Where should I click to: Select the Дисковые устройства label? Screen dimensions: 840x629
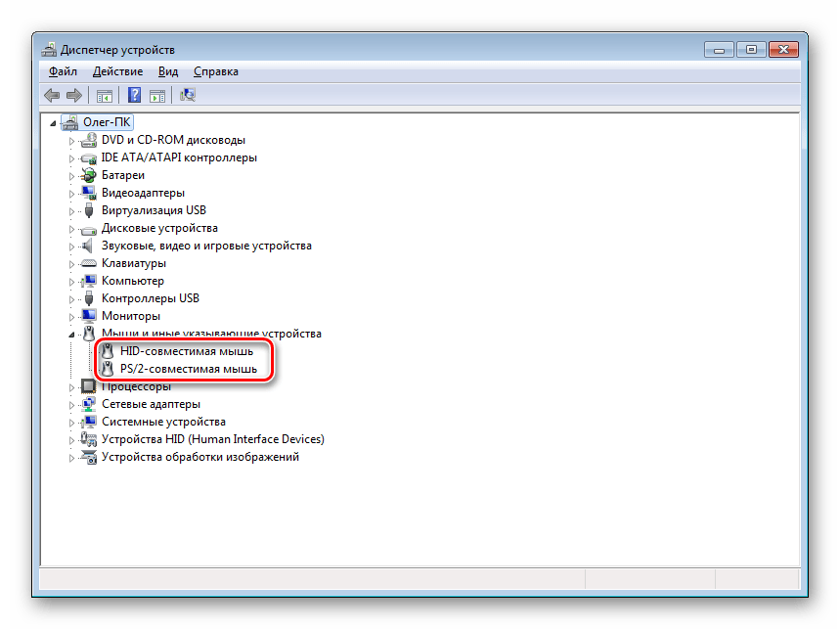click(159, 228)
